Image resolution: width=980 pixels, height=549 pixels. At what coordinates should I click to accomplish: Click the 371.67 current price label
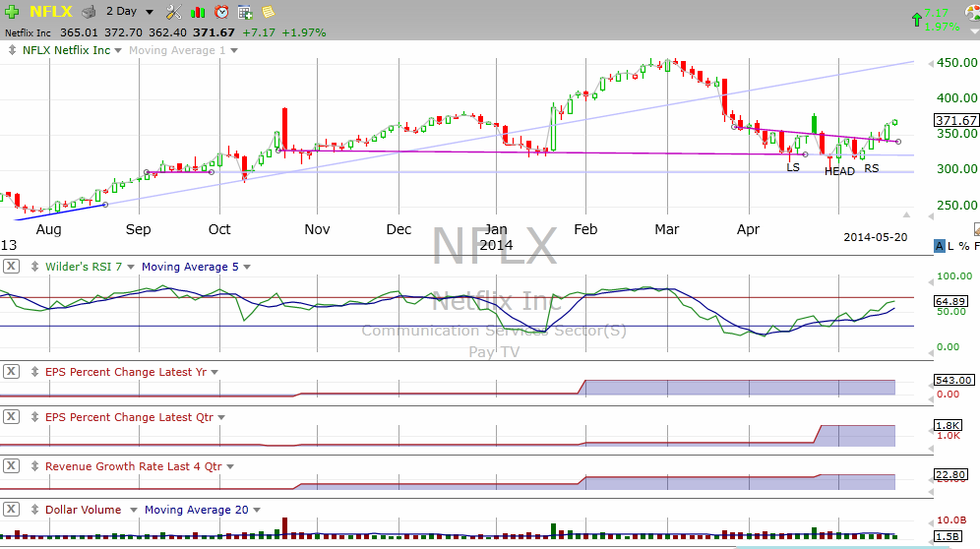(955, 121)
